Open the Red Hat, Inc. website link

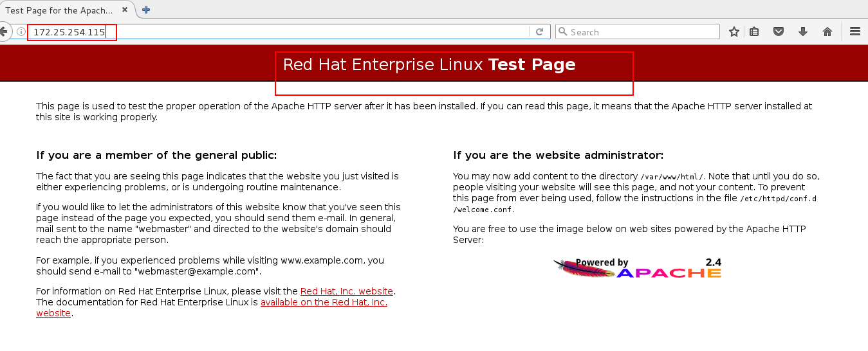click(347, 291)
